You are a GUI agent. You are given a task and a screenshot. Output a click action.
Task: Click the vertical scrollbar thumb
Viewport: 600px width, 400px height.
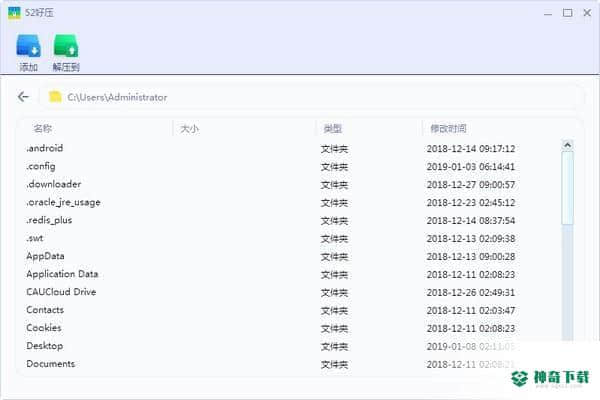point(567,188)
